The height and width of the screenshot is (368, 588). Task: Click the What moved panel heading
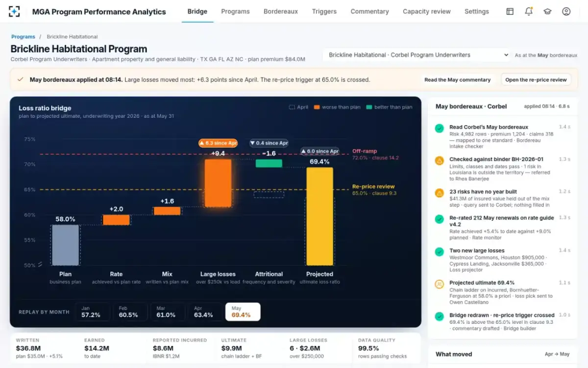point(454,354)
